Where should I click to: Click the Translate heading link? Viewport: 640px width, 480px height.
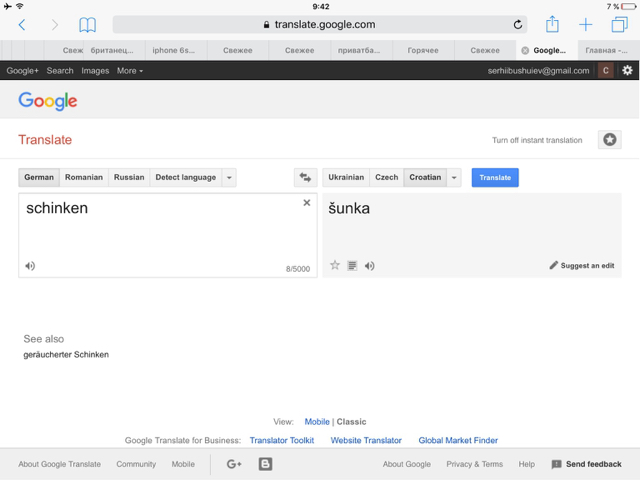[x=45, y=140]
